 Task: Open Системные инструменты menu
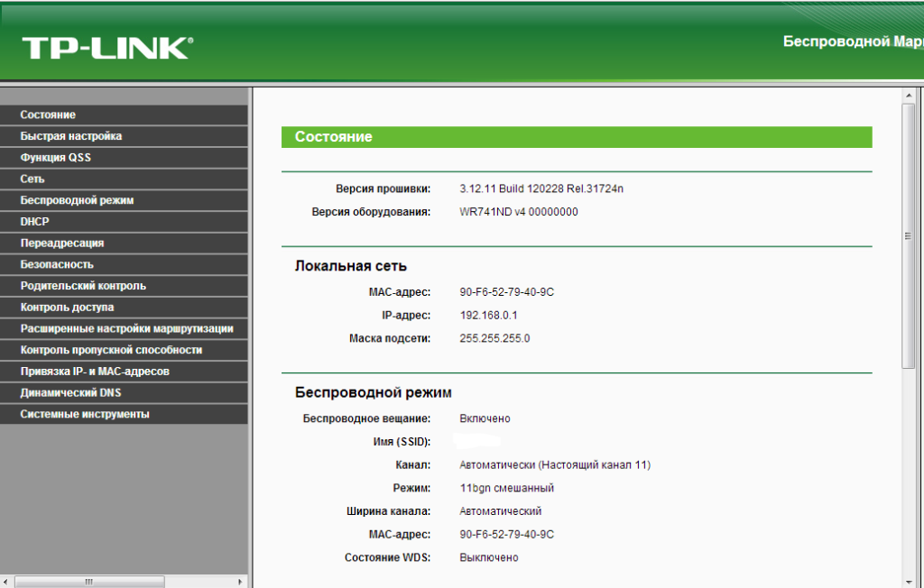pyautogui.click(x=85, y=414)
